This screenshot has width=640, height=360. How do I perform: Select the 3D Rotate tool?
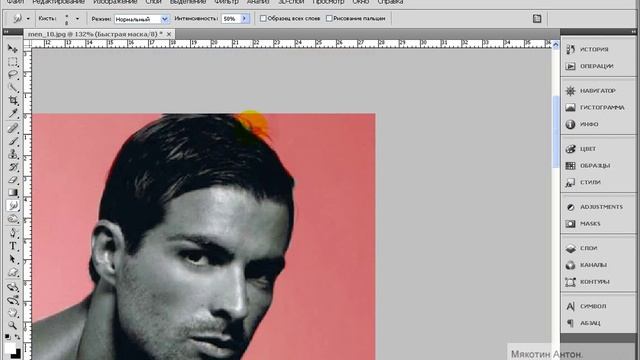[x=13, y=287]
